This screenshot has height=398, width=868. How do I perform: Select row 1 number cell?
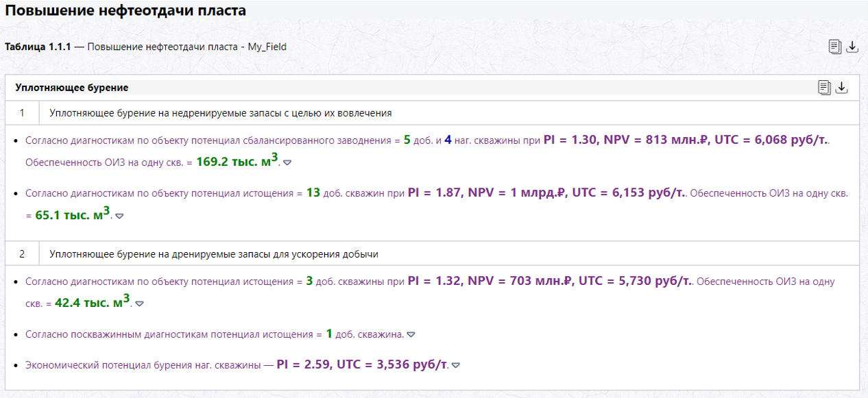22,112
